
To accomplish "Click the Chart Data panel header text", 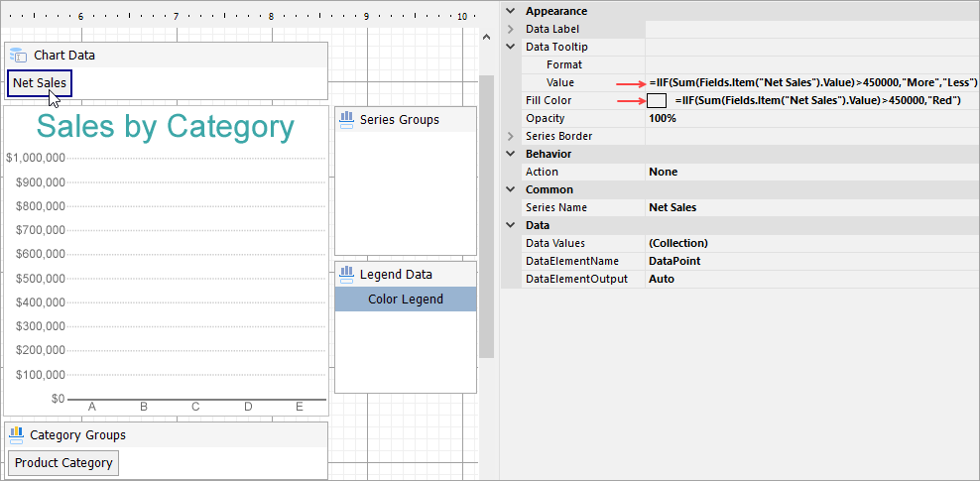I will pos(64,55).
